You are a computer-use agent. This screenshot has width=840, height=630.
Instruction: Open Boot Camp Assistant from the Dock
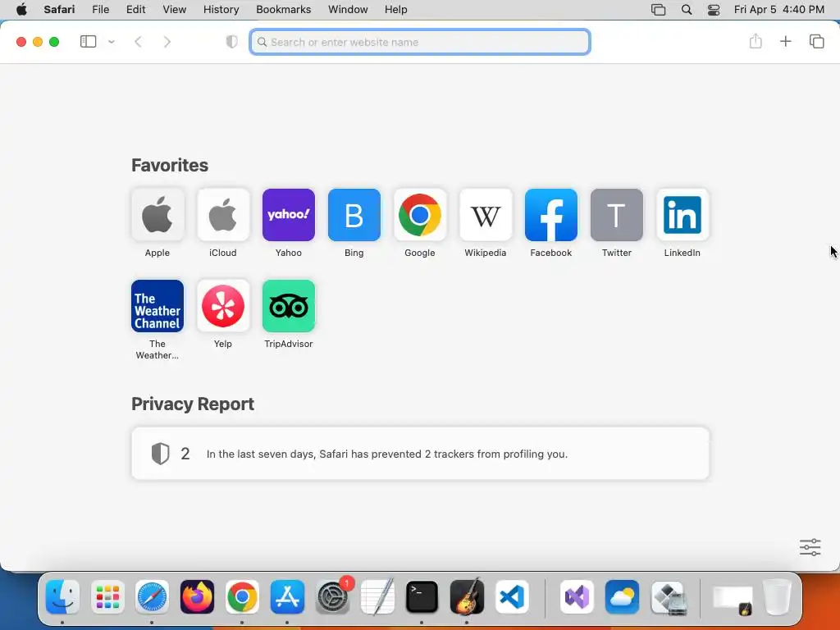(668, 596)
